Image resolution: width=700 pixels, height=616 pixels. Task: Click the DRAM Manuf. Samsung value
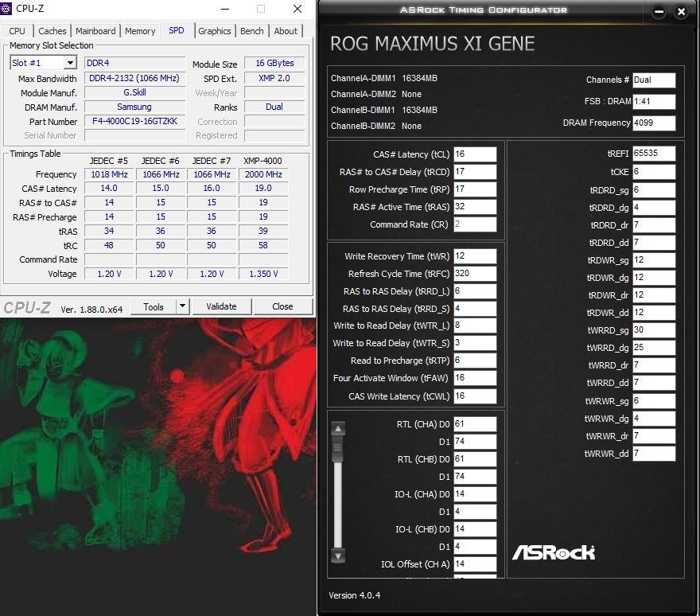coord(134,107)
